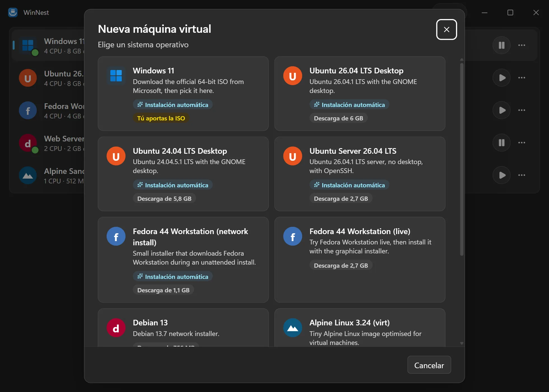Viewport: 549px width, 392px height.
Task: Select the Ubuntu Server 26.04 LTS icon
Action: point(292,156)
